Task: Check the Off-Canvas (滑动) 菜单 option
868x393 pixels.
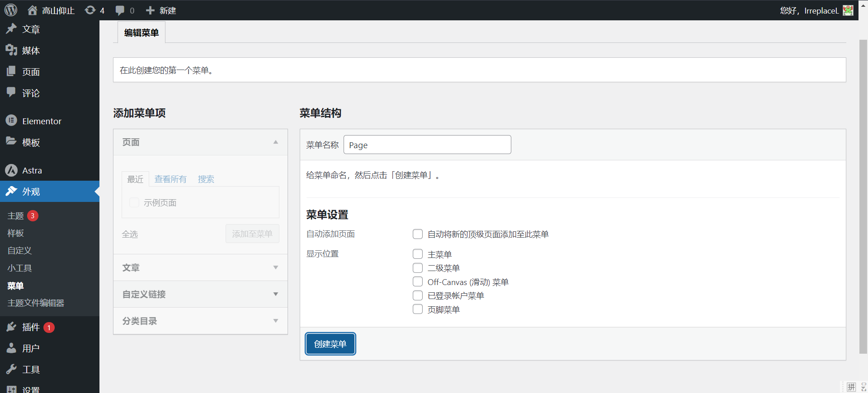Action: 418,281
